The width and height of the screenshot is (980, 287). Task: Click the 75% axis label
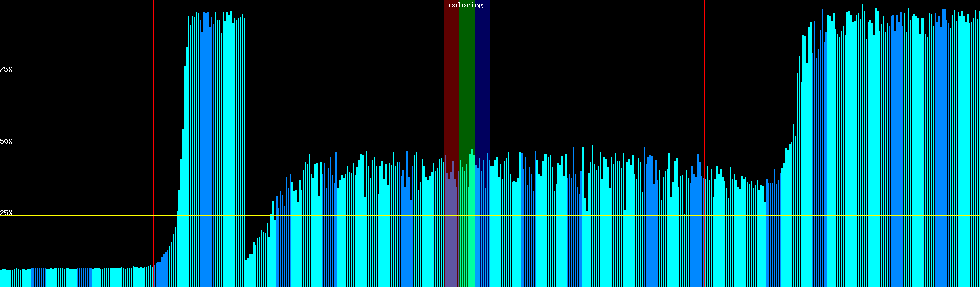pyautogui.click(x=7, y=69)
